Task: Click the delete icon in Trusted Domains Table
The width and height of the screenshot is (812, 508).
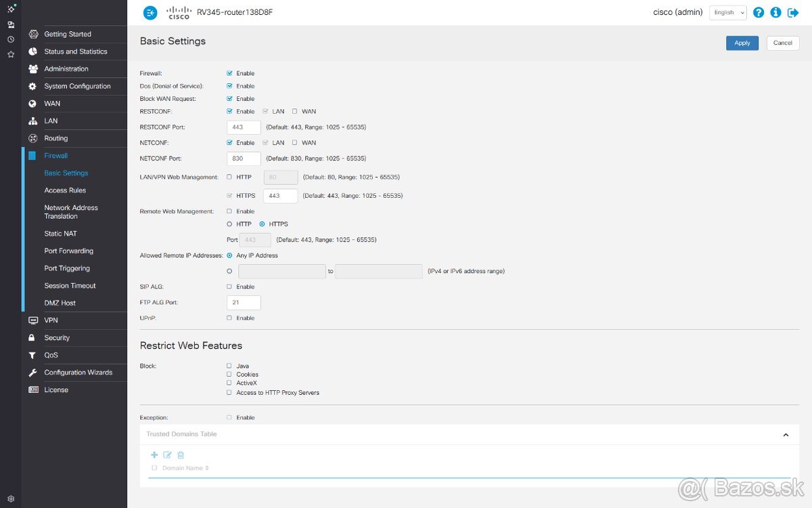Action: coord(180,454)
